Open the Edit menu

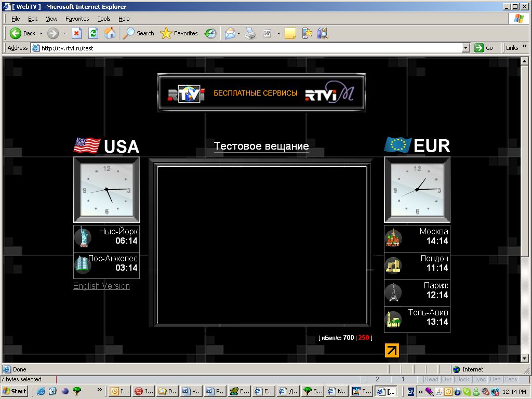click(33, 19)
